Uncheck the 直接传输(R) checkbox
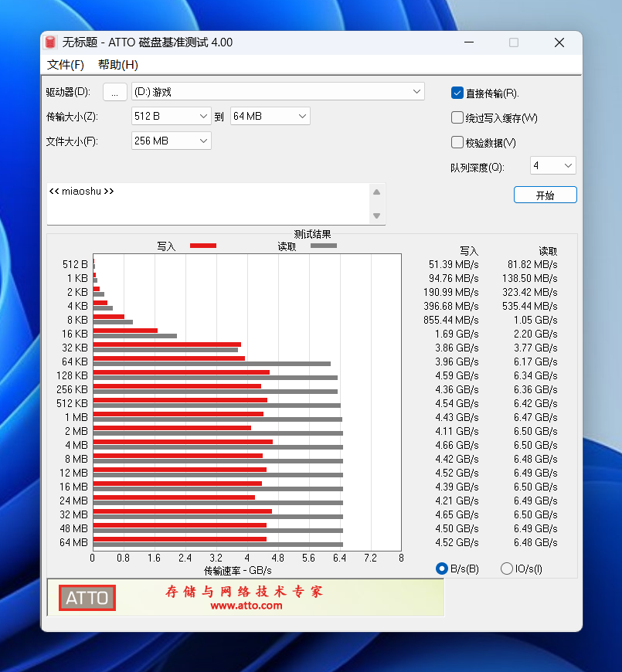This screenshot has height=672, width=622. (457, 93)
